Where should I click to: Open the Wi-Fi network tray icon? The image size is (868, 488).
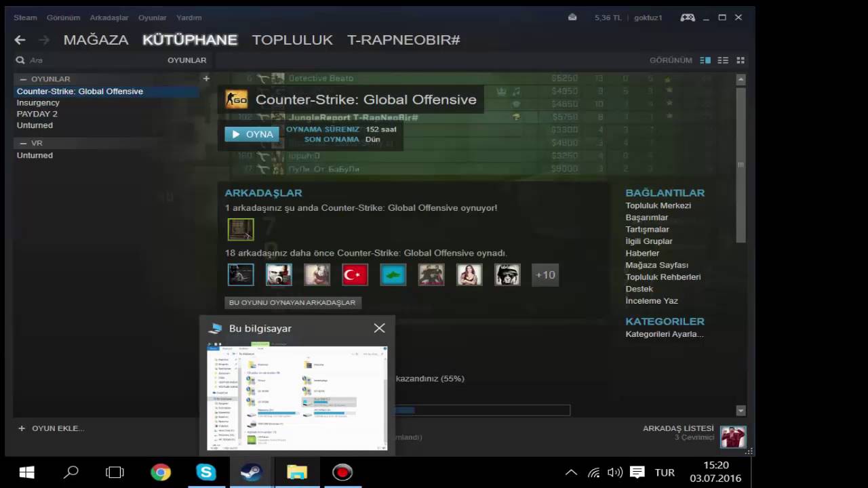(x=593, y=472)
